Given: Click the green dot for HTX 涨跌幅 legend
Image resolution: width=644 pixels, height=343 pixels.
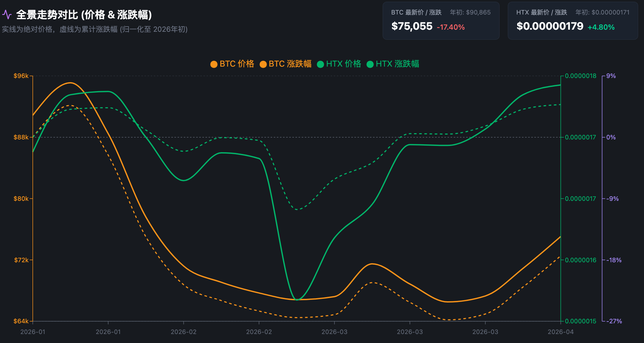Looking at the screenshot, I should 370,64.
